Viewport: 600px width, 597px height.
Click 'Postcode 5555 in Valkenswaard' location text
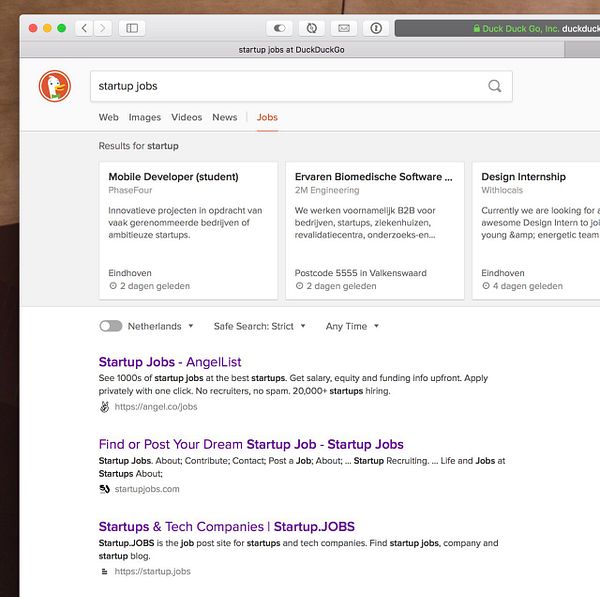point(360,273)
